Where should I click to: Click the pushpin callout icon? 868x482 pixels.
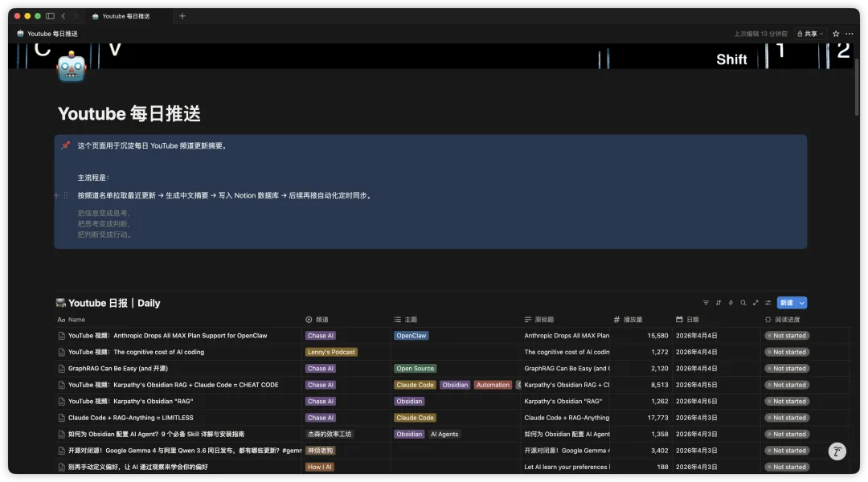(65, 145)
